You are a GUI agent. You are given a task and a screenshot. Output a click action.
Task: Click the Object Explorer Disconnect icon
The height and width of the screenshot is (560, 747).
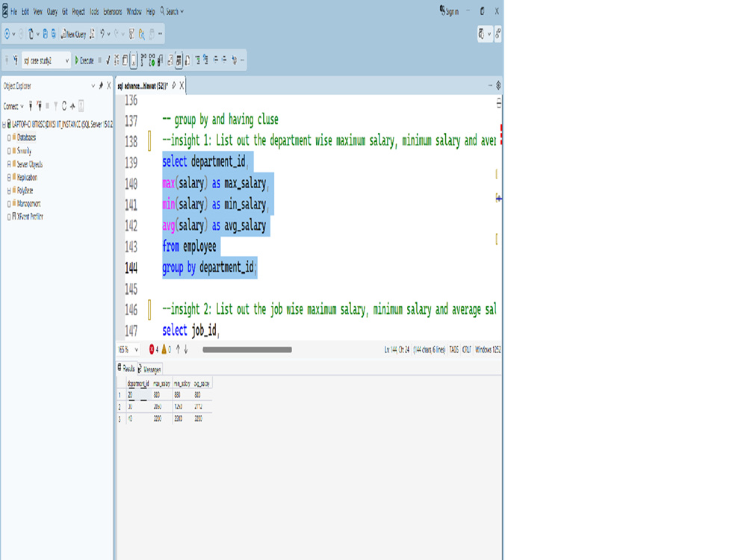39,106
